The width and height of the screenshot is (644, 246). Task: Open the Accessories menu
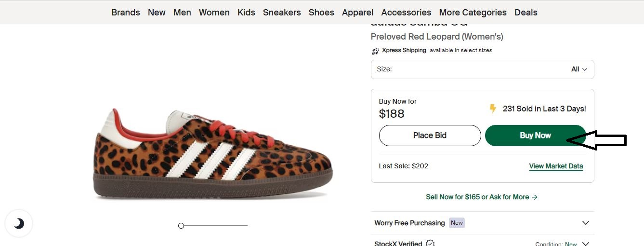point(406,13)
